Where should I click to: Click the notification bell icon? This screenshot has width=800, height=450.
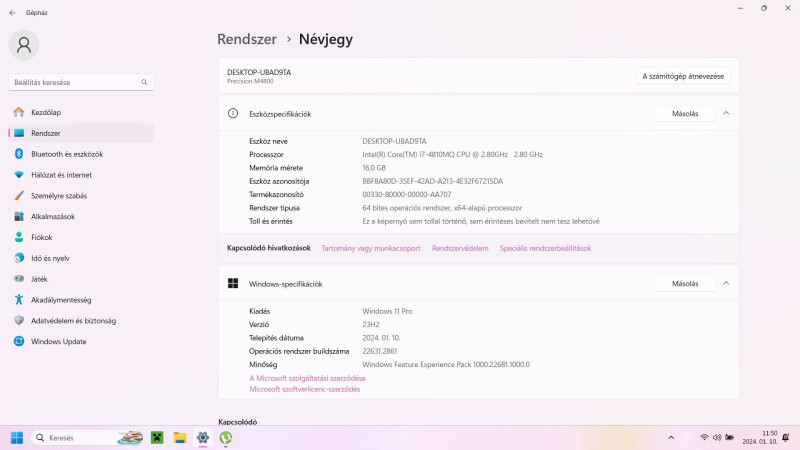click(x=786, y=438)
